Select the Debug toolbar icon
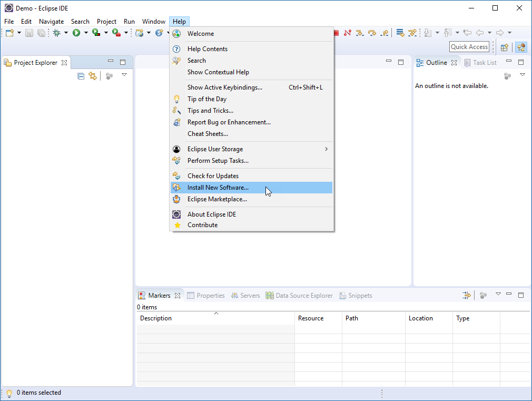Screen dimensions: 532x401 56,33
